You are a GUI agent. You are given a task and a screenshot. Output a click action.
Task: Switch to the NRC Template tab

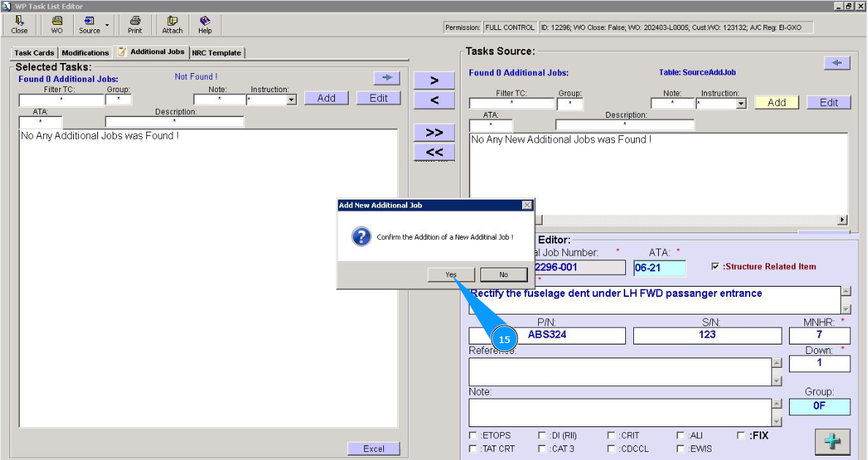point(216,53)
